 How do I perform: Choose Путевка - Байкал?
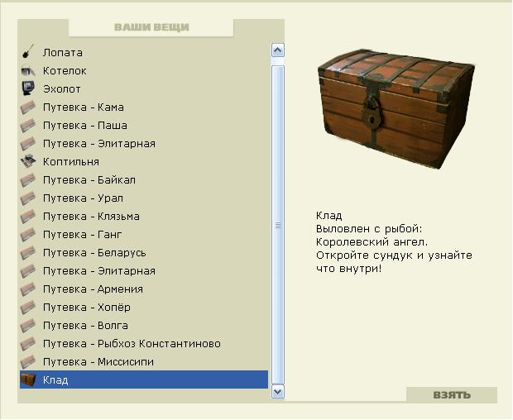click(x=144, y=180)
